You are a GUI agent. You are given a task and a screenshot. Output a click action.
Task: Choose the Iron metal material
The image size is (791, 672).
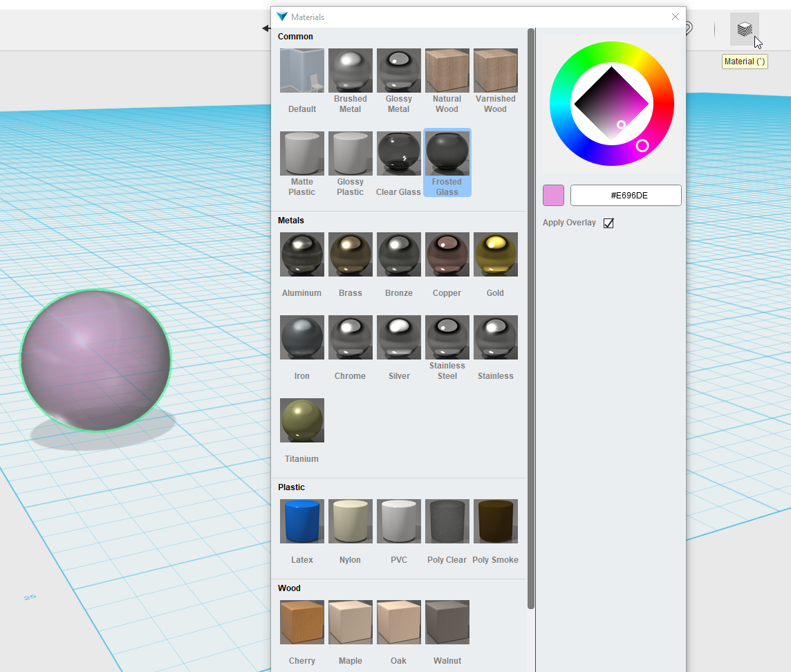[301, 337]
